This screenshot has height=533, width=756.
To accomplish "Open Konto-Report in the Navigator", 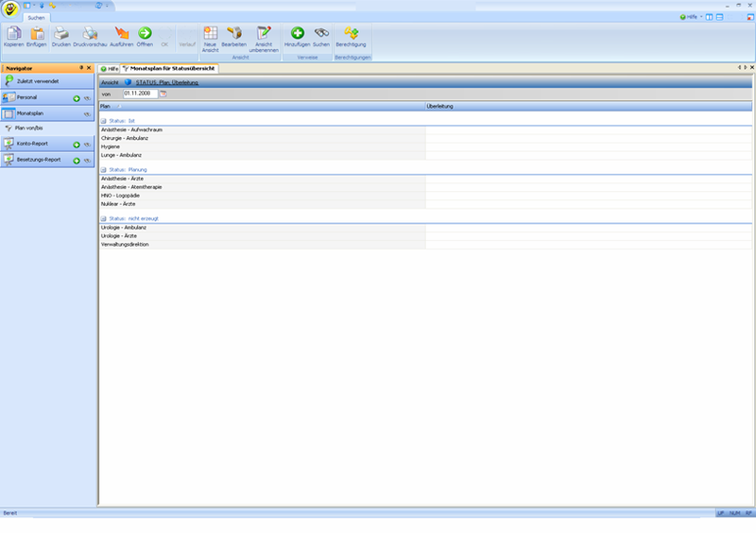I will pos(32,144).
